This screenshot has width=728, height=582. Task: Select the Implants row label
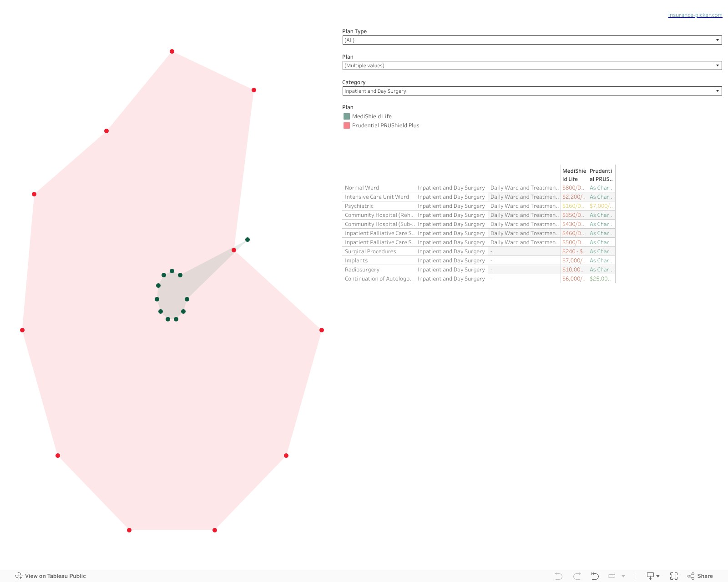pyautogui.click(x=356, y=261)
